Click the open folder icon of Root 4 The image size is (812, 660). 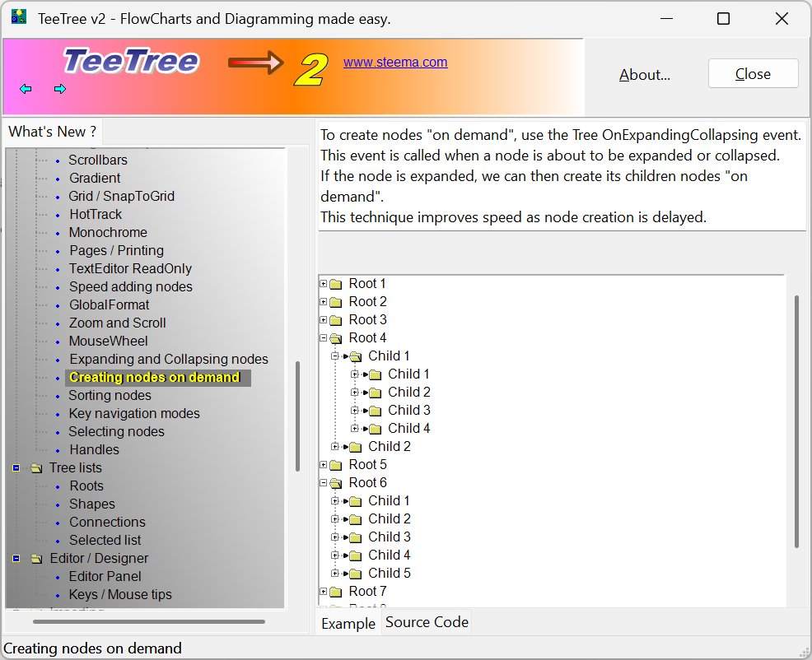click(x=336, y=338)
